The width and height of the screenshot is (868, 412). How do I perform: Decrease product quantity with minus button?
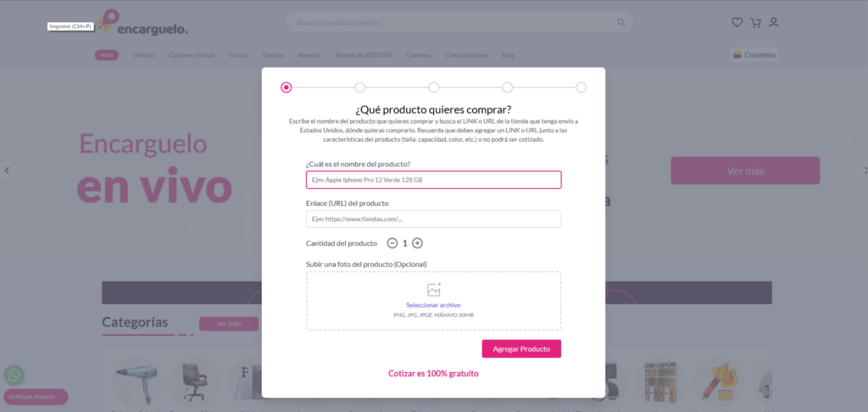[x=392, y=243]
